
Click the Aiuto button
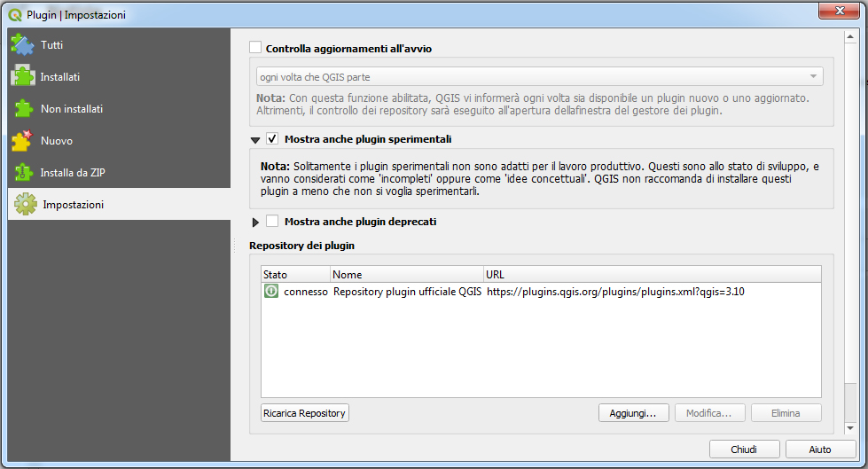[820, 449]
